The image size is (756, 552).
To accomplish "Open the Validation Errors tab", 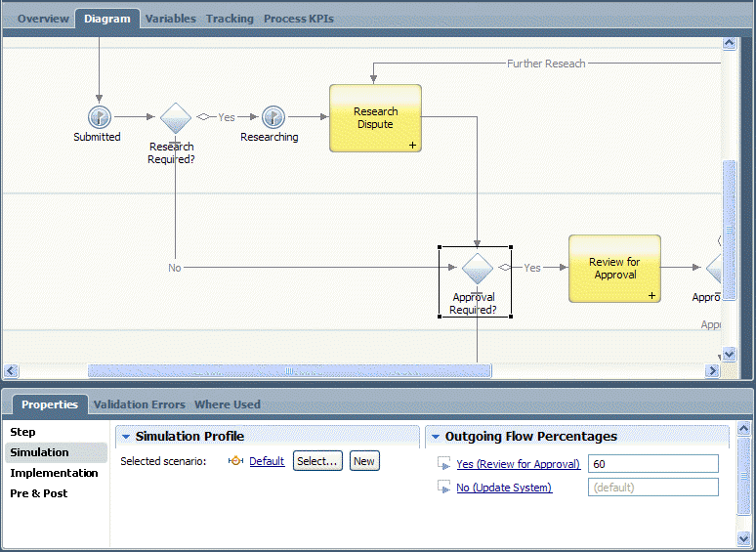I will coord(140,404).
